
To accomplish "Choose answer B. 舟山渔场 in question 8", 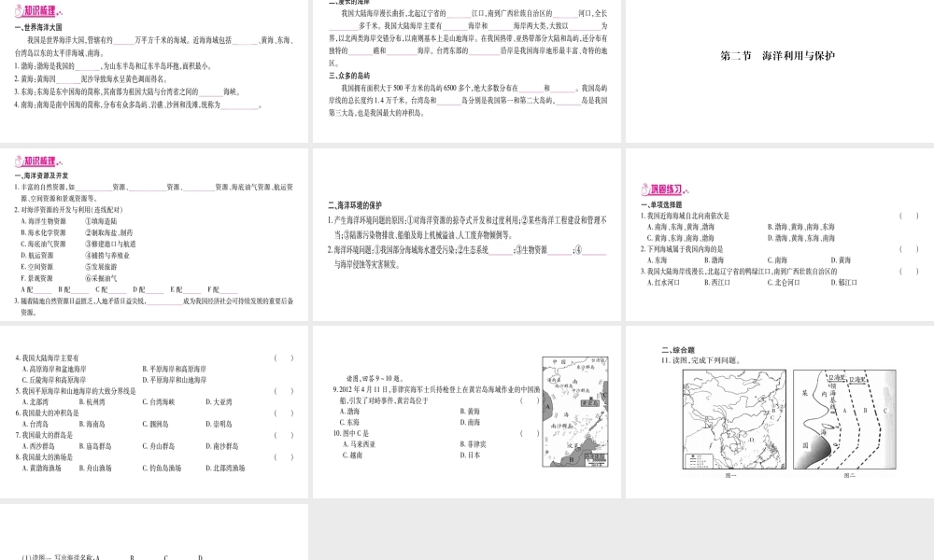I will (95, 469).
